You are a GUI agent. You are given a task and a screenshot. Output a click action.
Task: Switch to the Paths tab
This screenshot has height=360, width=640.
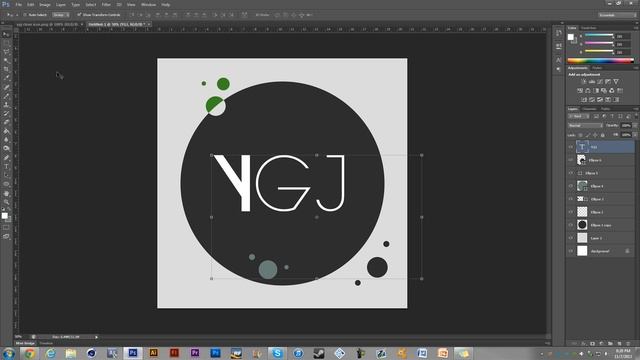click(x=605, y=109)
